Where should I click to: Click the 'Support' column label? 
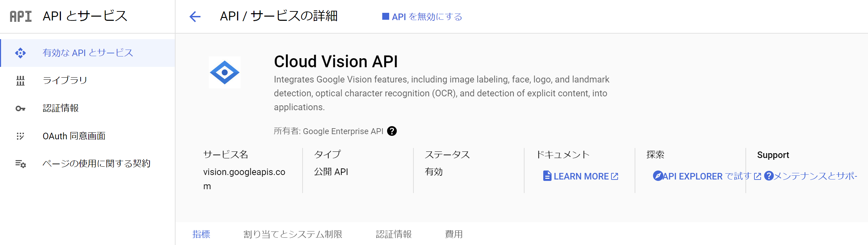(x=773, y=155)
